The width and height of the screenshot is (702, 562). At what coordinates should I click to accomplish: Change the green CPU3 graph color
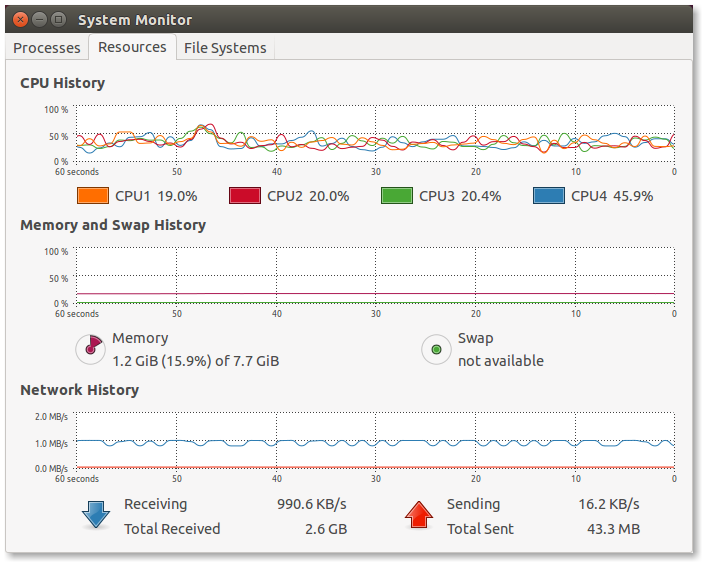click(396, 196)
